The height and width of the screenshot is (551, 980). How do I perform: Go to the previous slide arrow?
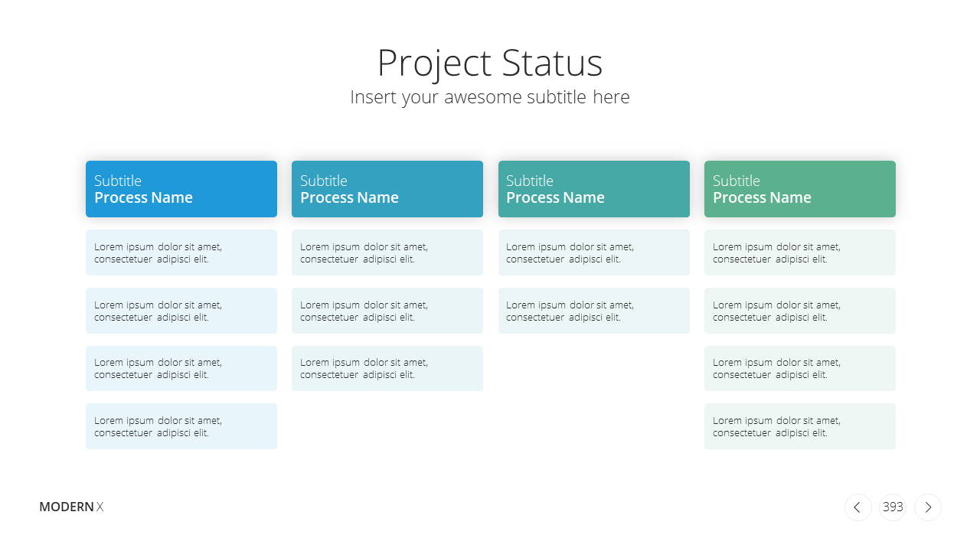click(x=857, y=507)
